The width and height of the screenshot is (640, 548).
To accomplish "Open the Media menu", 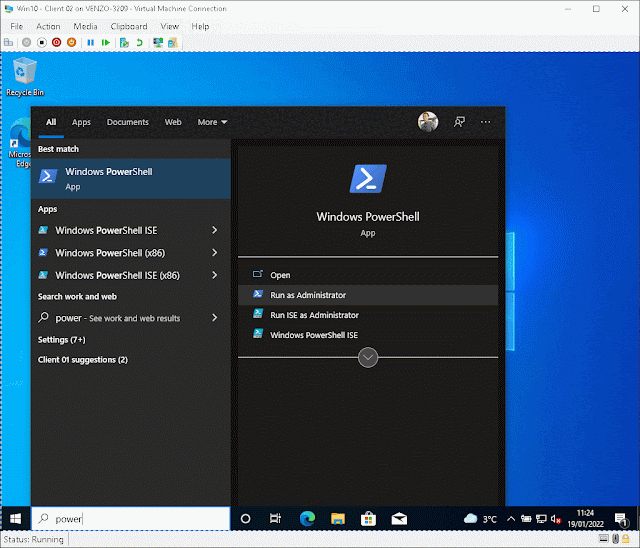I will pos(85,27).
